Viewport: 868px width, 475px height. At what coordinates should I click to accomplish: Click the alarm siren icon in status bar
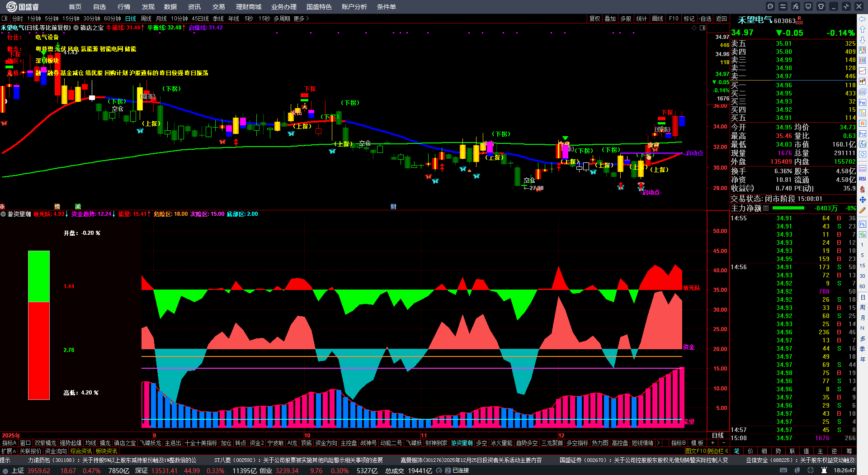pyautogui.click(x=825, y=470)
